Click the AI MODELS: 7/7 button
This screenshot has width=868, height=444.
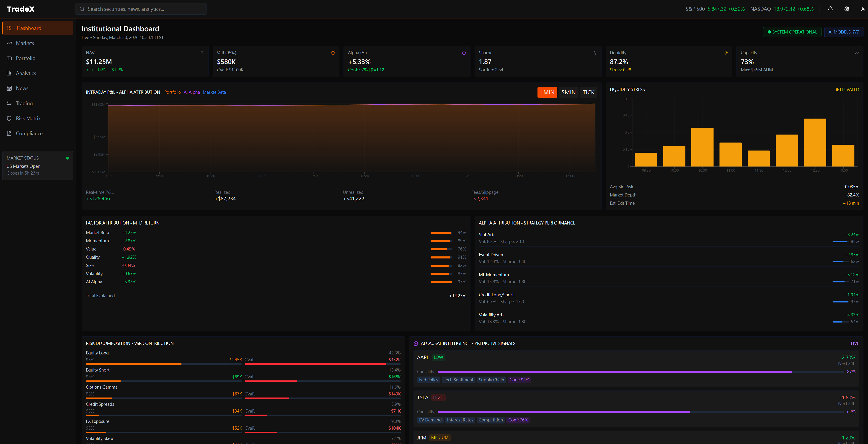pyautogui.click(x=843, y=32)
